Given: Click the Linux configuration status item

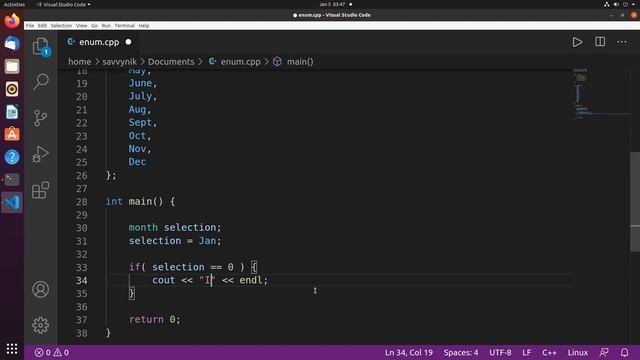Looking at the screenshot, I should click(578, 352).
